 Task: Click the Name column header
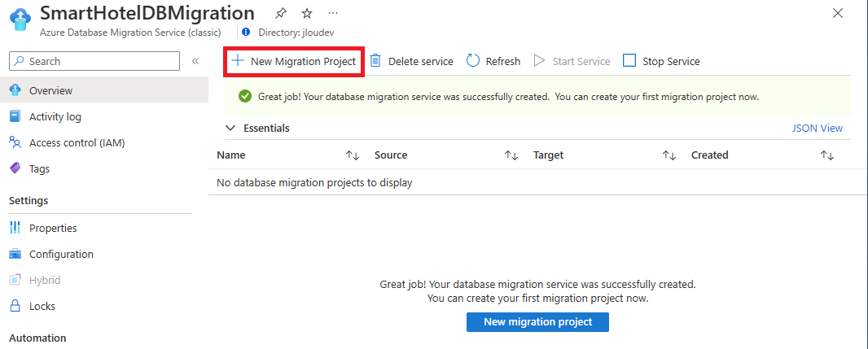pyautogui.click(x=231, y=155)
